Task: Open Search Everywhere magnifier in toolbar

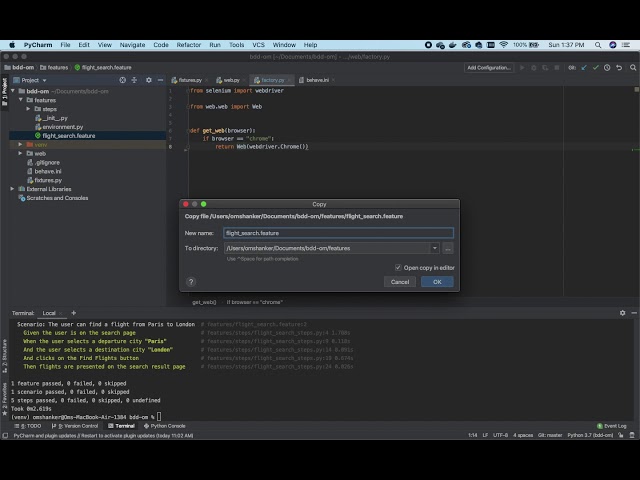Action: tap(633, 68)
